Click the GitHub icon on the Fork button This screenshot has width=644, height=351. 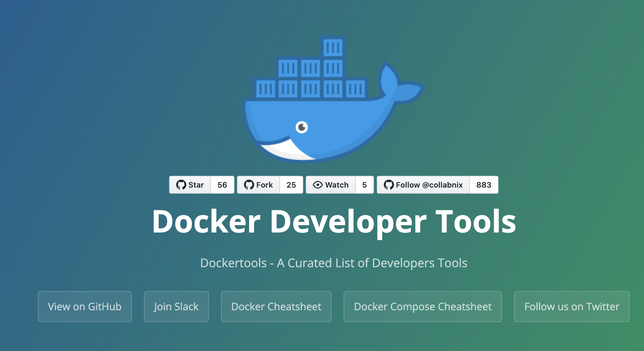pyautogui.click(x=249, y=185)
